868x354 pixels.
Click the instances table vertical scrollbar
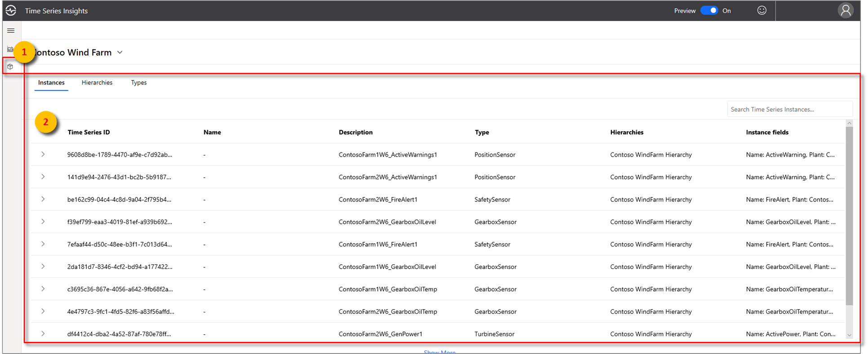click(849, 215)
